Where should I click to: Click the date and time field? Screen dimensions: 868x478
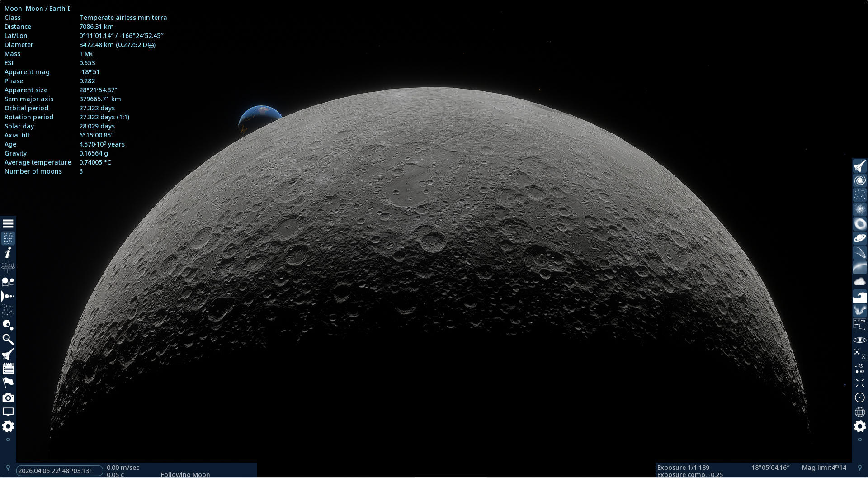click(59, 471)
